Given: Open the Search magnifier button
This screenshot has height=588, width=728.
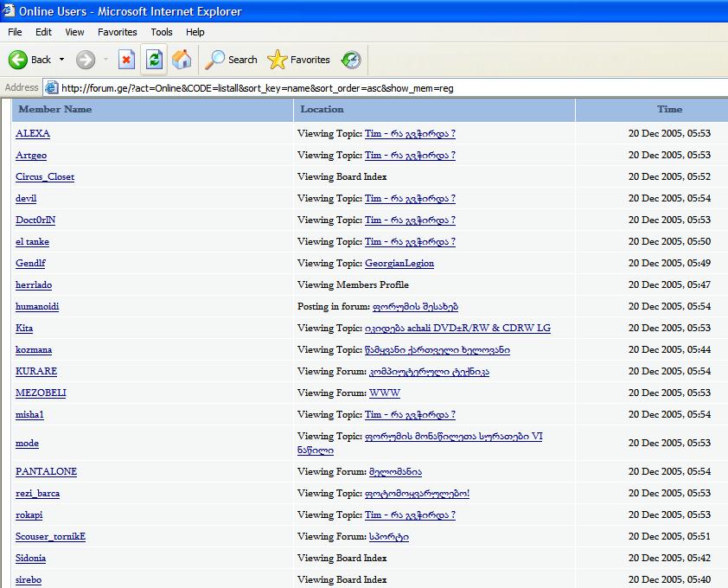Looking at the screenshot, I should click(231, 60).
